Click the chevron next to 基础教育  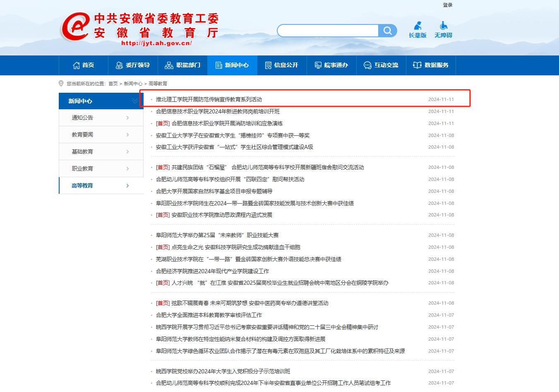[127, 152]
